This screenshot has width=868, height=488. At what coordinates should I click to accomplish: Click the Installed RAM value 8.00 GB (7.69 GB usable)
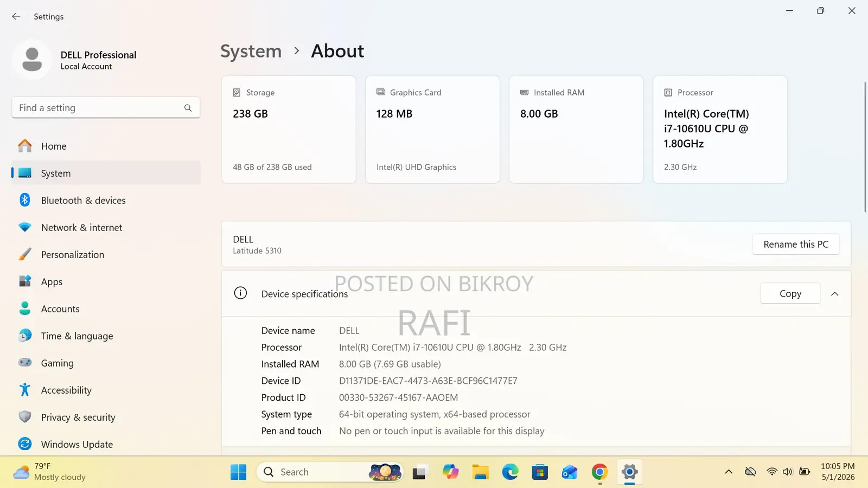pyautogui.click(x=390, y=364)
